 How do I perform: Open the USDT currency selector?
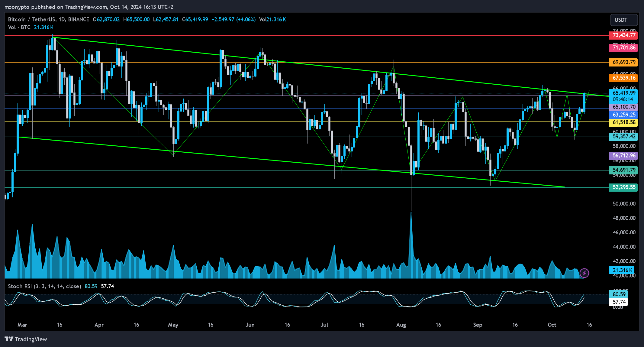pos(624,20)
